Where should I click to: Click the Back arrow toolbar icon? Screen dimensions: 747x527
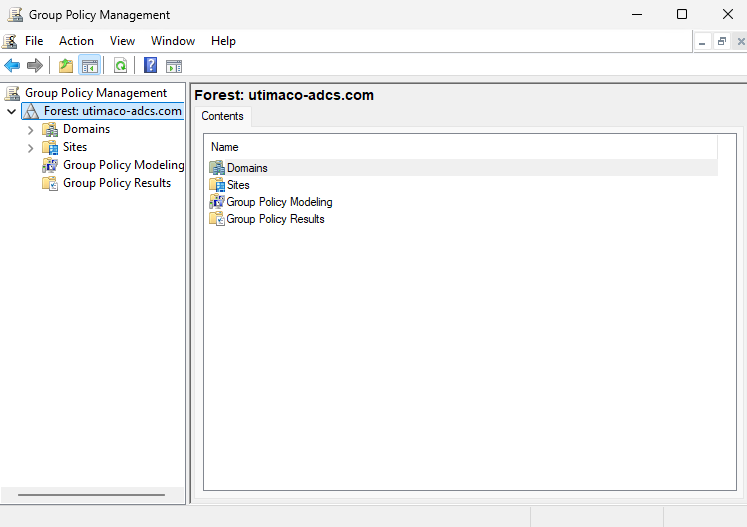[12, 66]
